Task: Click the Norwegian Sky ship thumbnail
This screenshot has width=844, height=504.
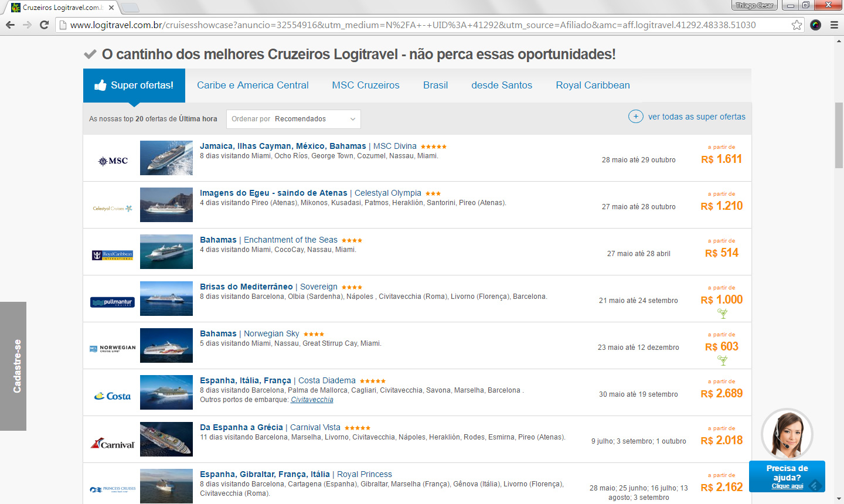Action: coord(166,345)
